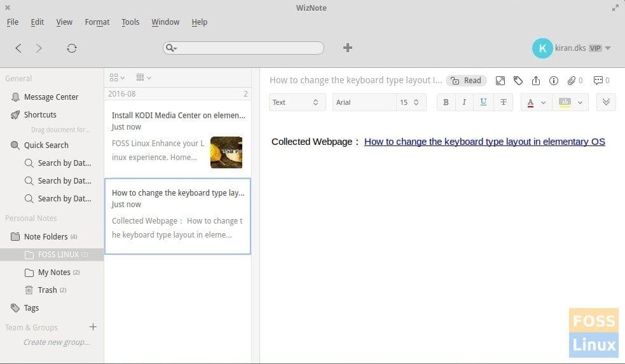Viewport: 625px width, 364px height.
Task: Open the Edit menu
Action: coord(38,22)
